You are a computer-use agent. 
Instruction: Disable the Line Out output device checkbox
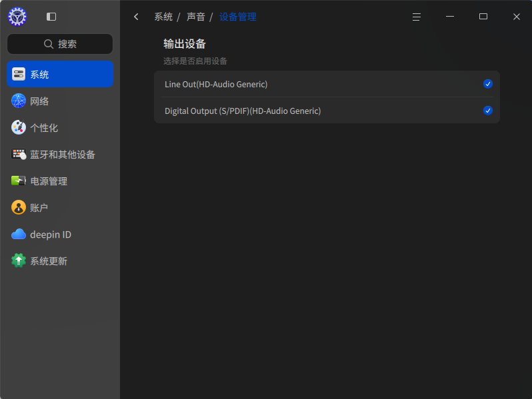487,84
